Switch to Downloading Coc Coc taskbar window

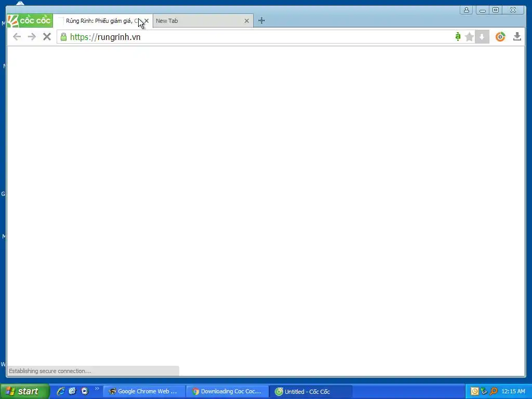pyautogui.click(x=228, y=391)
